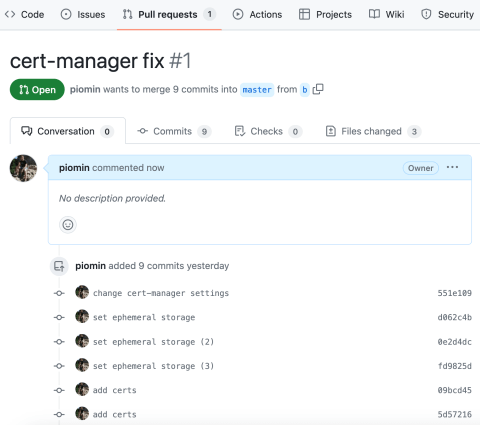The width and height of the screenshot is (480, 425).
Task: Click commit hash d062c4b
Action: tap(455, 317)
